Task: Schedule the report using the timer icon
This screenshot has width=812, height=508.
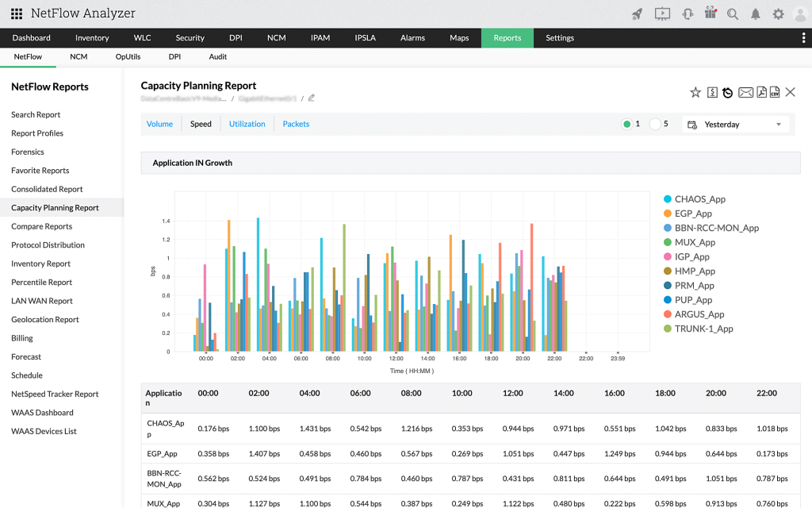Action: pyautogui.click(x=729, y=92)
